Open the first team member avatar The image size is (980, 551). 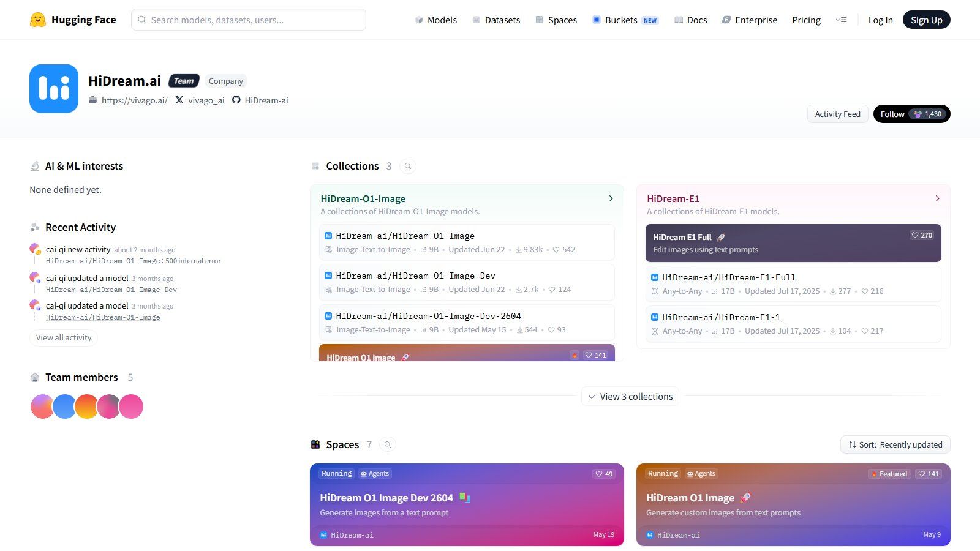point(41,407)
